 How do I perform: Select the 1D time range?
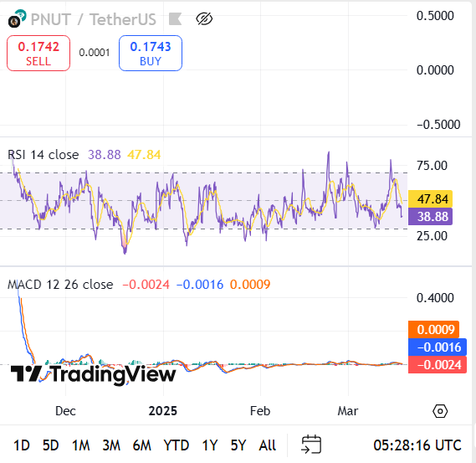point(22,445)
